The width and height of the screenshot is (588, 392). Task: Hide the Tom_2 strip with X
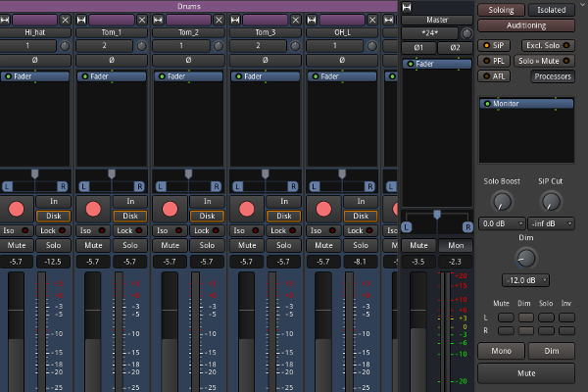point(219,20)
